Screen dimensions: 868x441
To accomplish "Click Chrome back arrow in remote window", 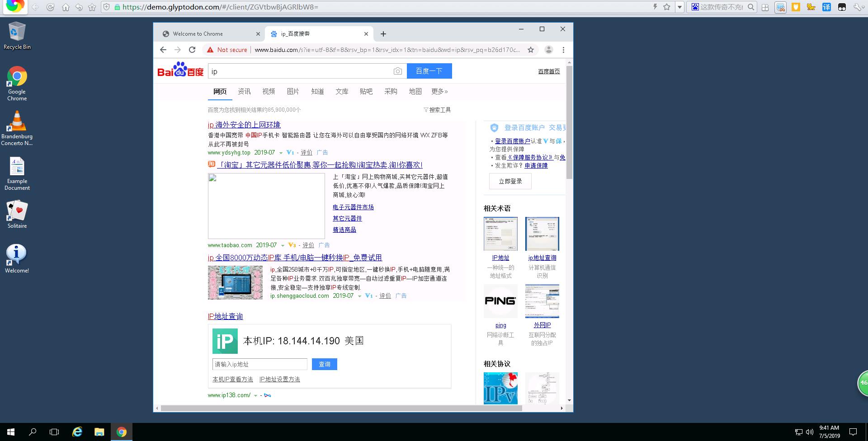I will point(163,50).
